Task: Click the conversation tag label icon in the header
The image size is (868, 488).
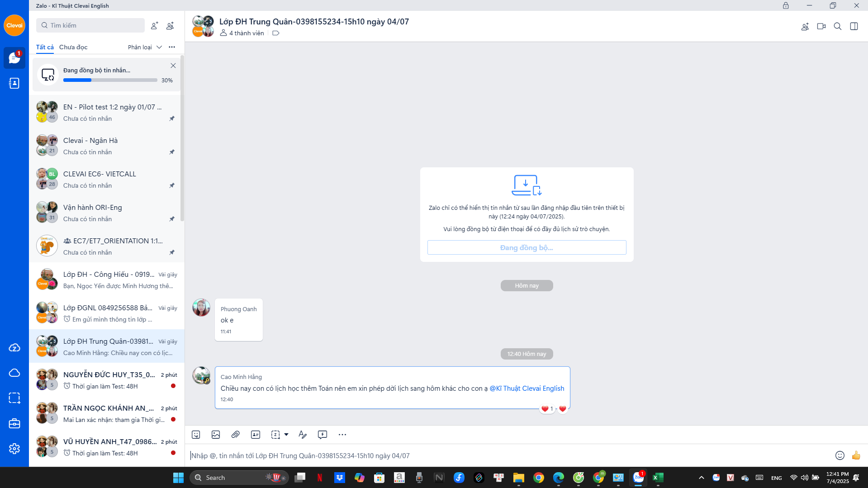Action: click(x=276, y=33)
